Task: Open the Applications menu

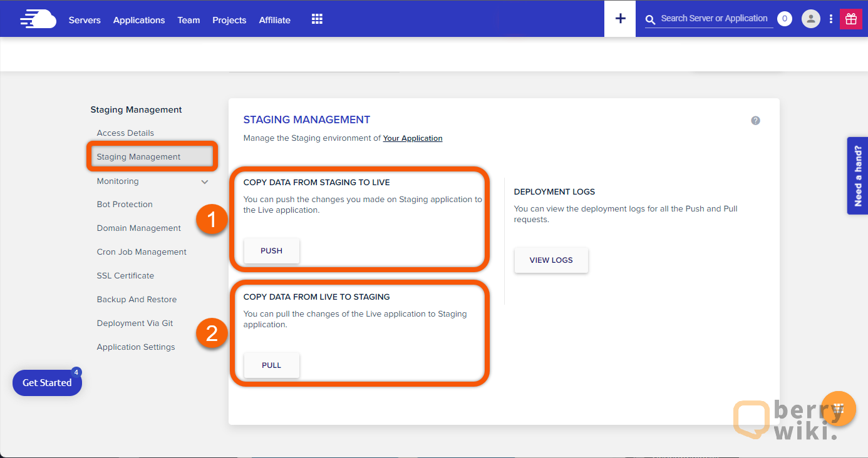Action: coord(139,20)
